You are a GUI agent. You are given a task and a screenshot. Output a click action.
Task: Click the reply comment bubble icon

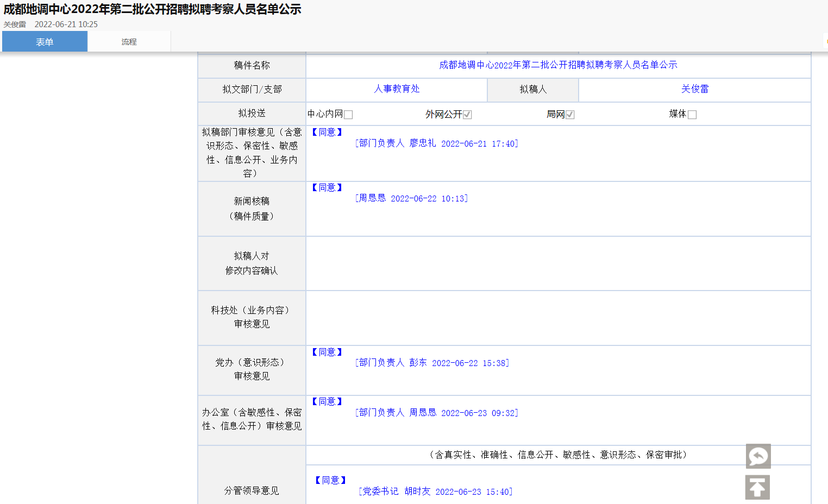(x=758, y=456)
